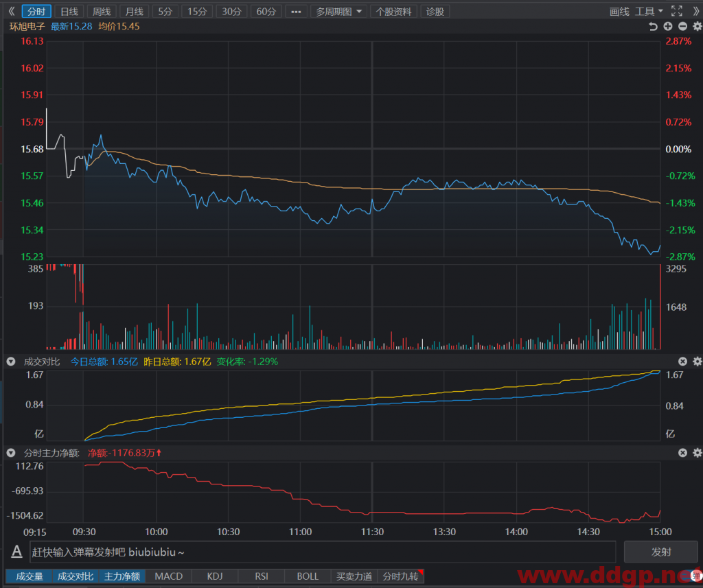Collapse the 成交对比 panel arrow

click(x=11, y=361)
